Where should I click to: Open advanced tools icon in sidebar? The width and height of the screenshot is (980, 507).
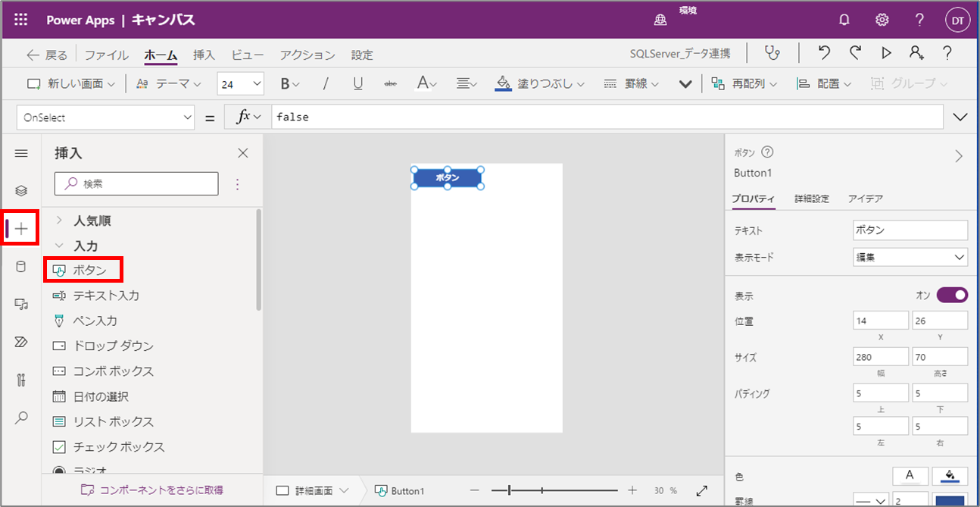coord(21,380)
